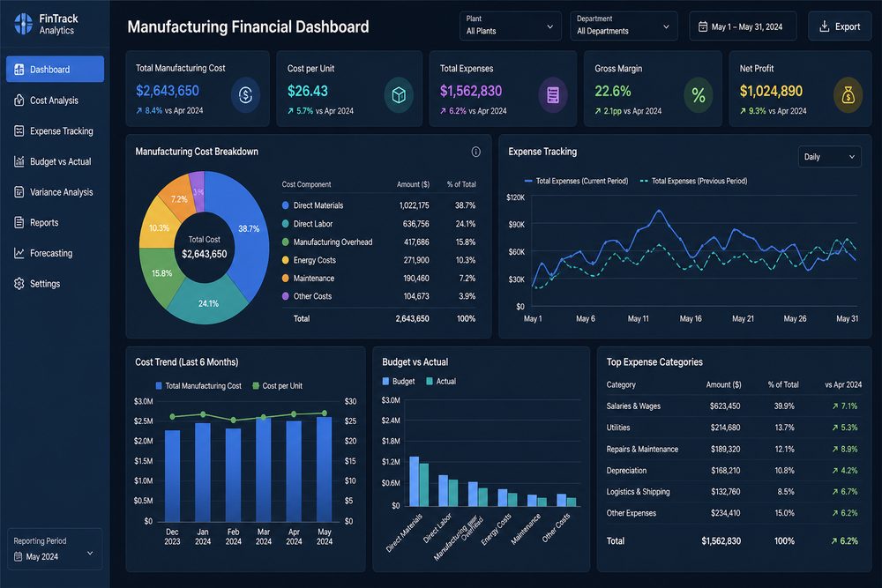This screenshot has height=588, width=882.
Task: Click the download icon on Export button
Action: pyautogui.click(x=824, y=26)
